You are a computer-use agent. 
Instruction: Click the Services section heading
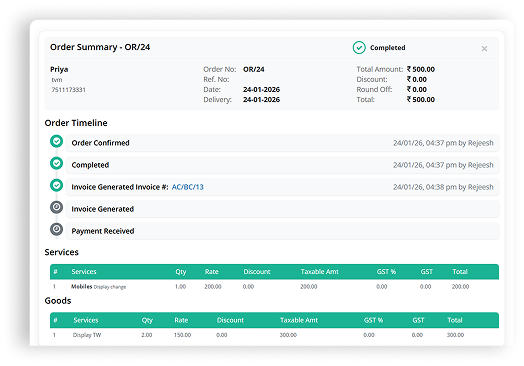click(61, 252)
